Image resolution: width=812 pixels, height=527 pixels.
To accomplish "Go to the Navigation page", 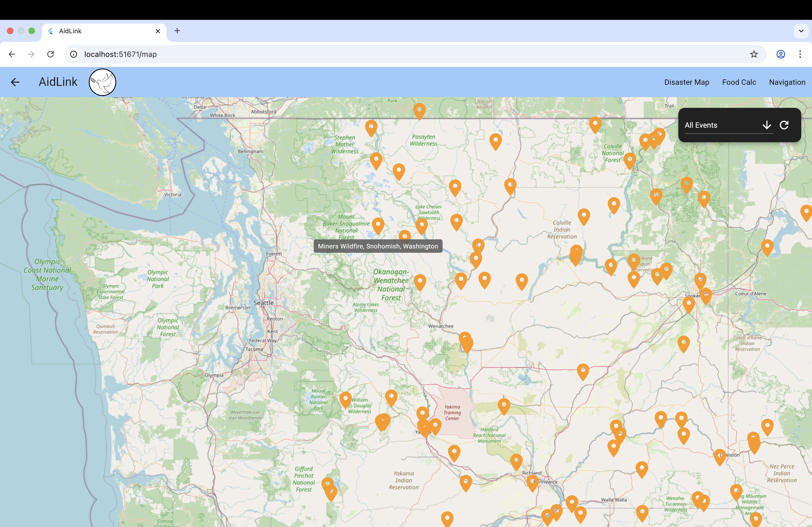I will (787, 82).
